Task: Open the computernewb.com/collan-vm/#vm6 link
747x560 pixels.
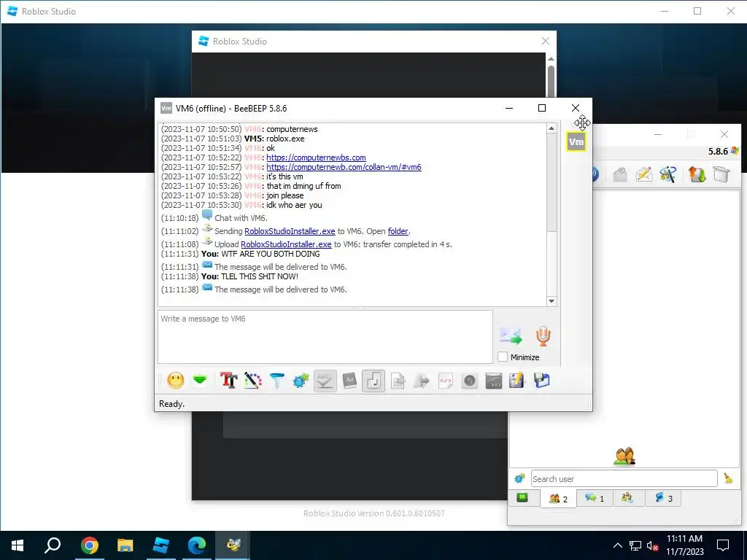Action: click(x=344, y=167)
